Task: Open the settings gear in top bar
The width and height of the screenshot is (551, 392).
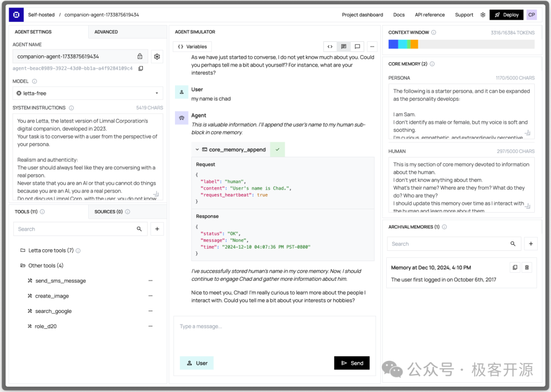Action: [483, 15]
